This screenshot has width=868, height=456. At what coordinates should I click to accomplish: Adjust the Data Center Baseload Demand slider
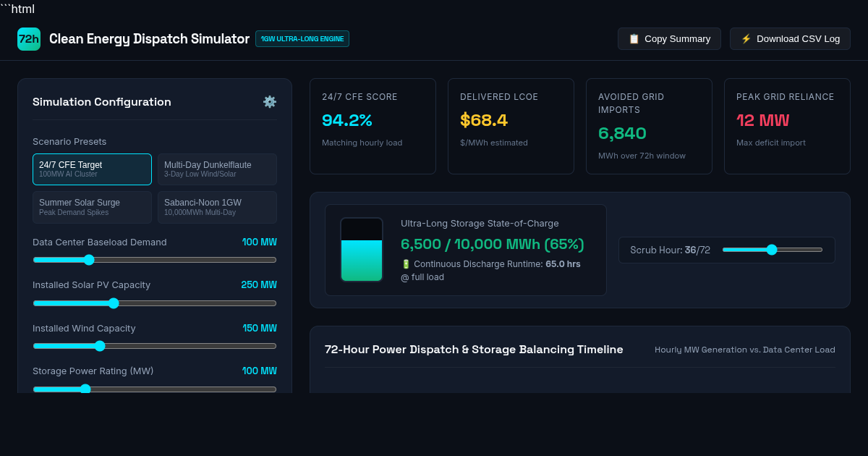click(x=155, y=260)
